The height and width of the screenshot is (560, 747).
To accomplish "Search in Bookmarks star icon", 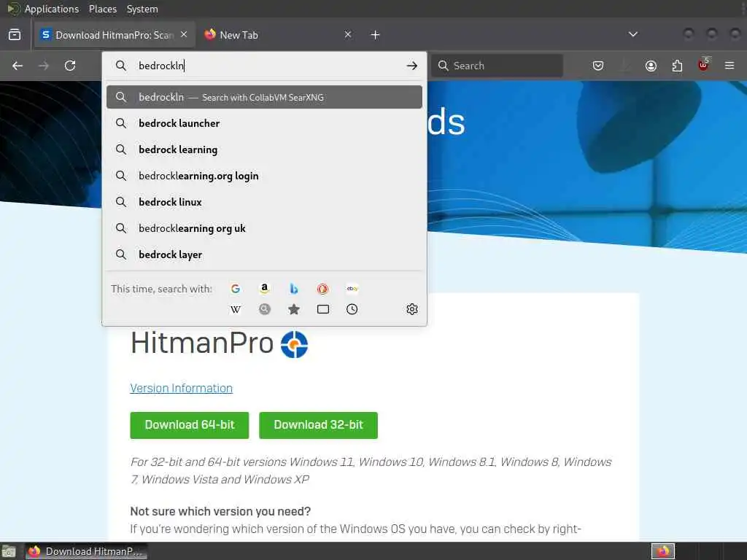I will (294, 309).
